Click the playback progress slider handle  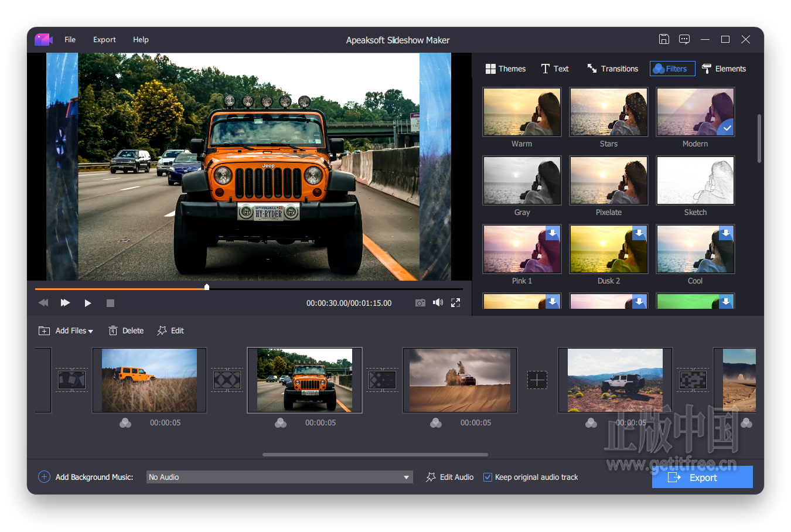207,287
